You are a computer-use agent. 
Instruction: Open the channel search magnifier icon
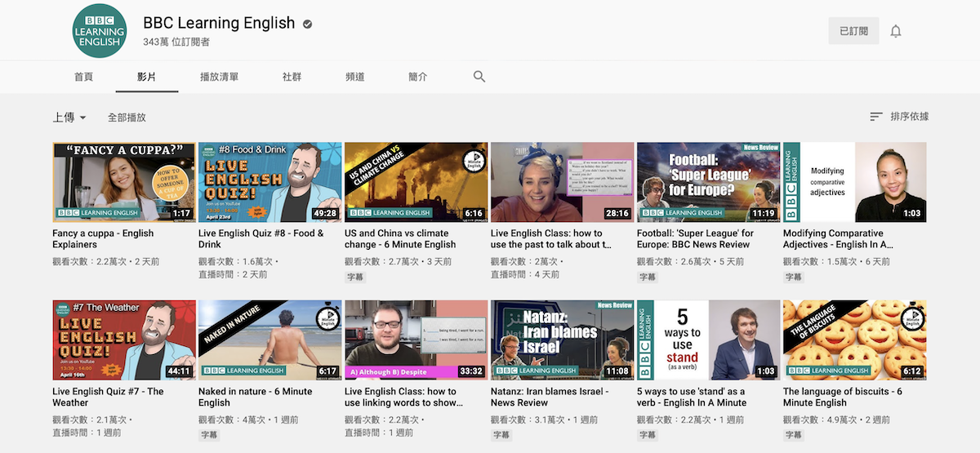click(x=479, y=76)
